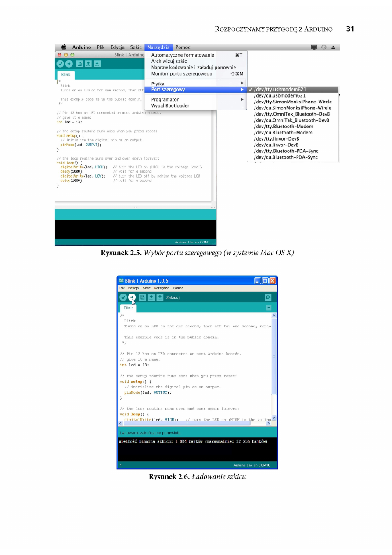Expand the Programator submenu
392x555 pixels.
(165, 100)
